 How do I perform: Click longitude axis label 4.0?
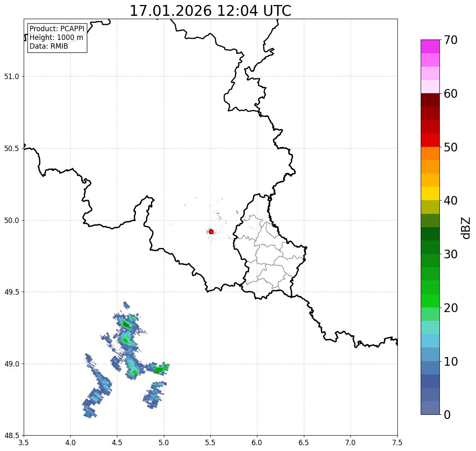point(70,443)
